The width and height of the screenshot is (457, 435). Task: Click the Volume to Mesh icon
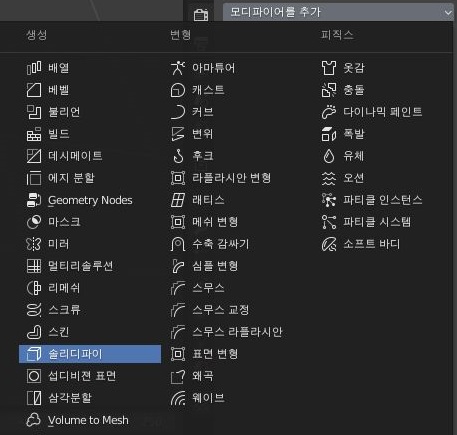34,420
